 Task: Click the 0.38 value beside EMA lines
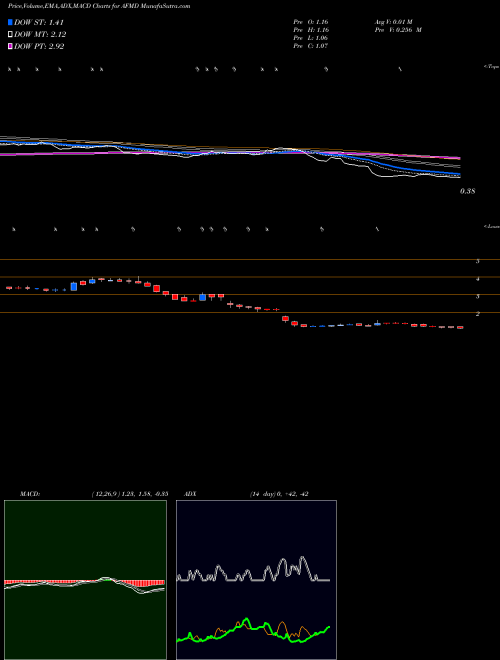467,191
